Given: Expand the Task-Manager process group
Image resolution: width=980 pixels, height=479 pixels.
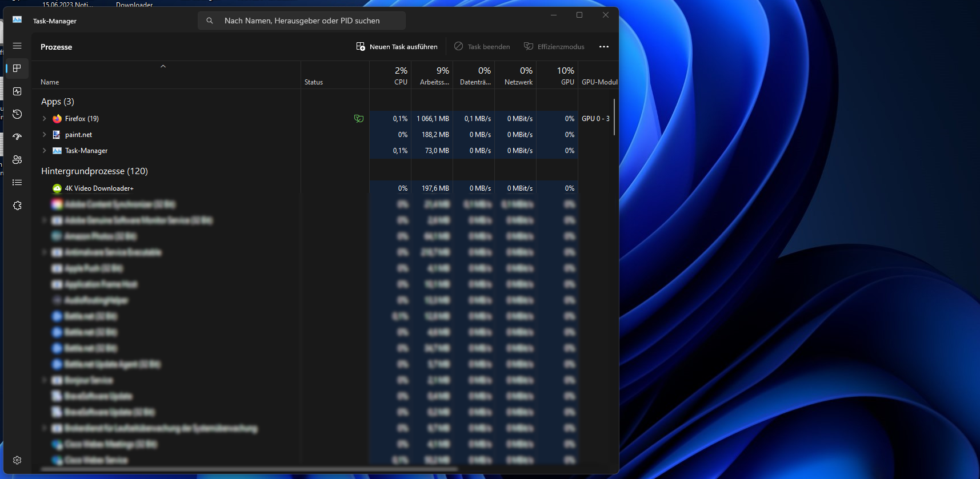Looking at the screenshot, I should [x=45, y=151].
